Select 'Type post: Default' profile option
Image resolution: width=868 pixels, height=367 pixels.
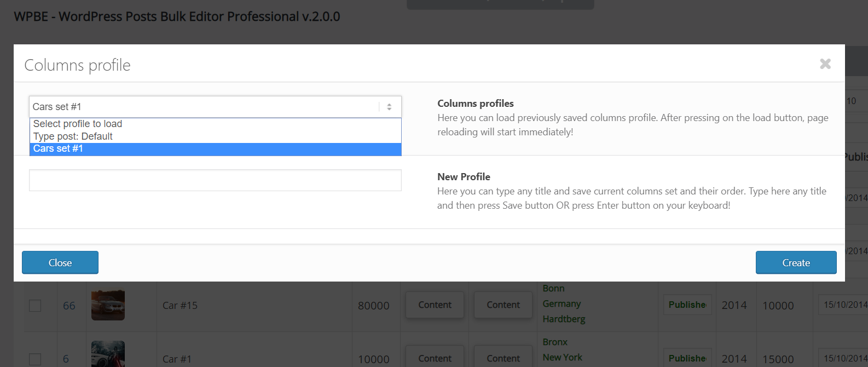tap(73, 136)
